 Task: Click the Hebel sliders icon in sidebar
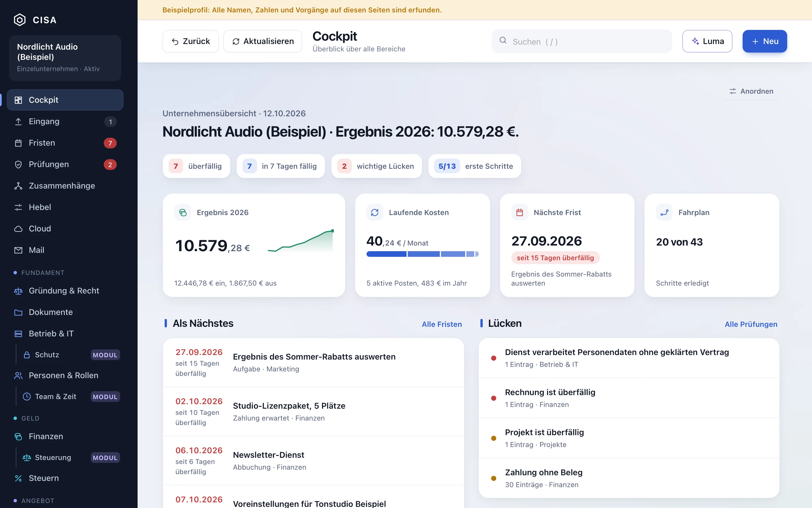tap(18, 207)
